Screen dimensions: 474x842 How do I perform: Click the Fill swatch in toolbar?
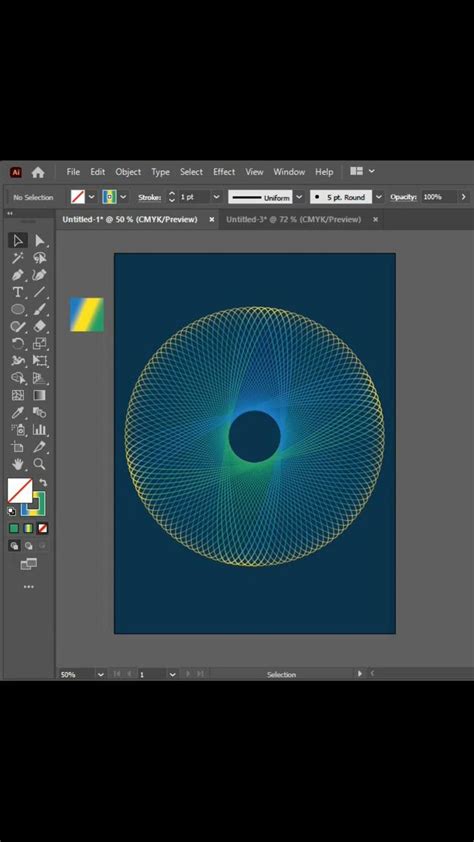click(20, 491)
